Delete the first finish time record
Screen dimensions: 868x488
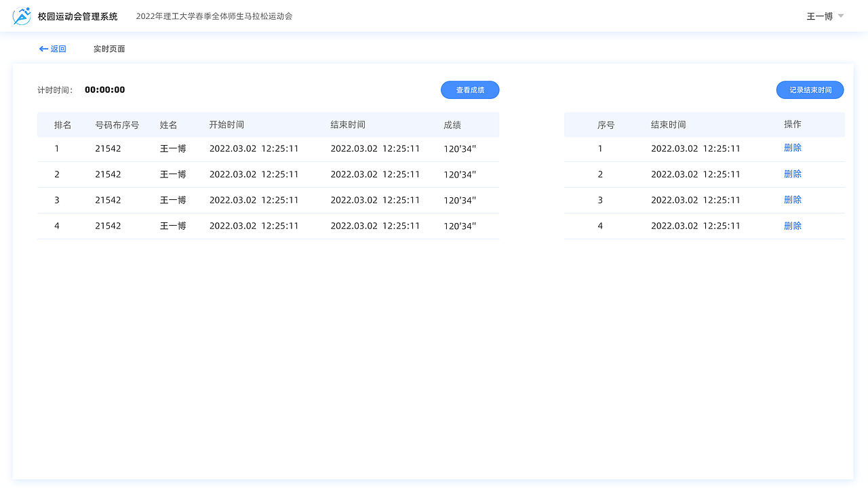(793, 148)
